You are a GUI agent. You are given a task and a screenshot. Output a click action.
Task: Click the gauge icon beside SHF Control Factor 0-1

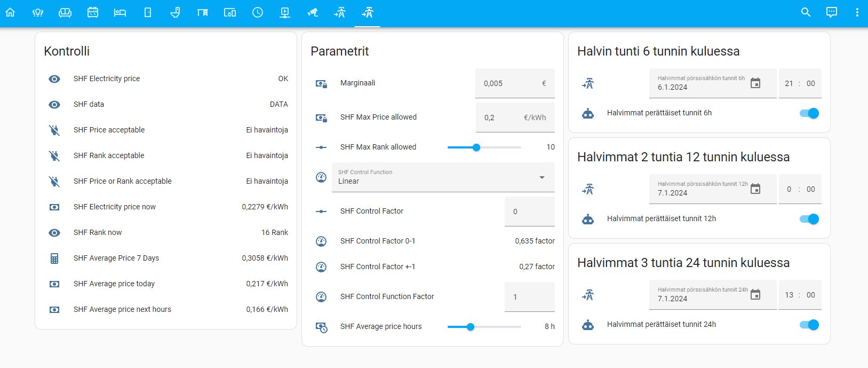(321, 241)
